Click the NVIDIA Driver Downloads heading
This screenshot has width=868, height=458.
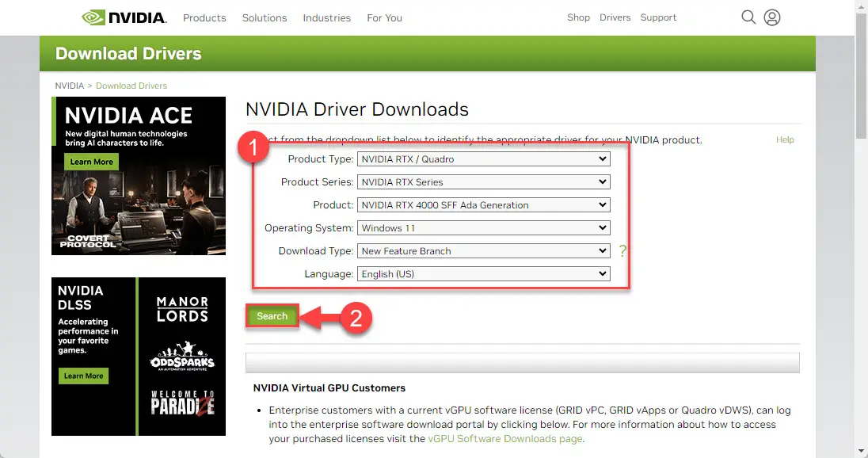(357, 109)
